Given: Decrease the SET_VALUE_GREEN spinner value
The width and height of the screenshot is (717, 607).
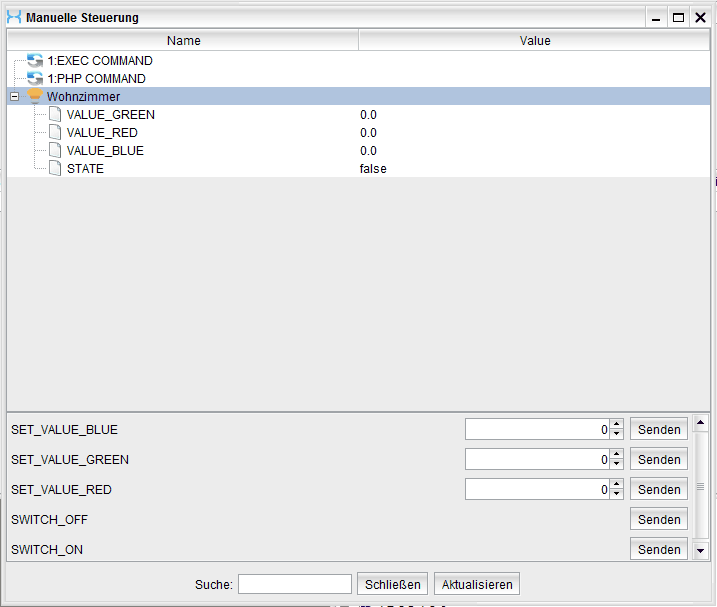Looking at the screenshot, I should pyautogui.click(x=617, y=465).
